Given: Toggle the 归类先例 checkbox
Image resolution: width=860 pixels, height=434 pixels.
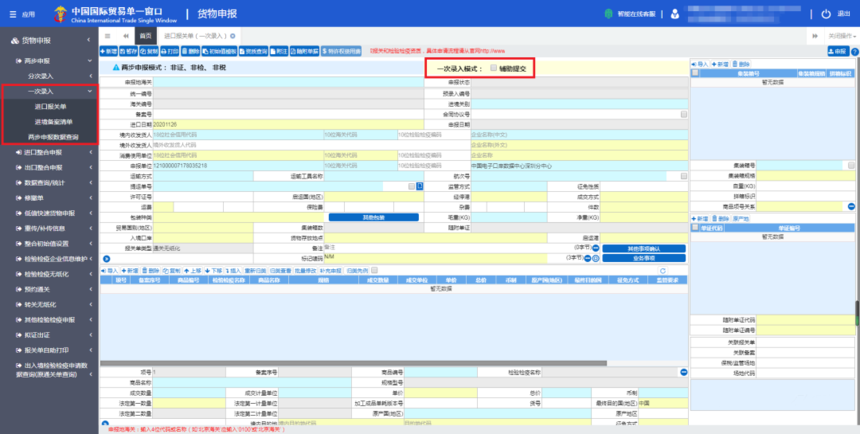Looking at the screenshot, I should click(x=374, y=270).
